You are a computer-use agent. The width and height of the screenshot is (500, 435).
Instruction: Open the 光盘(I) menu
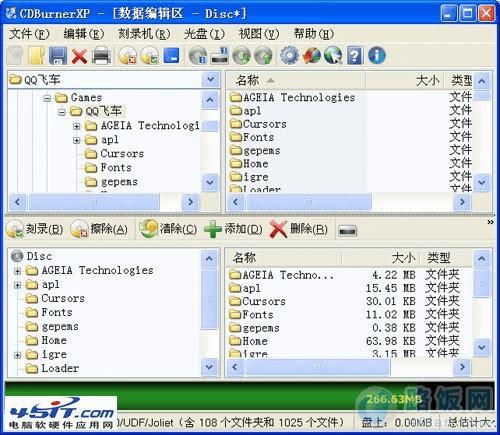204,34
